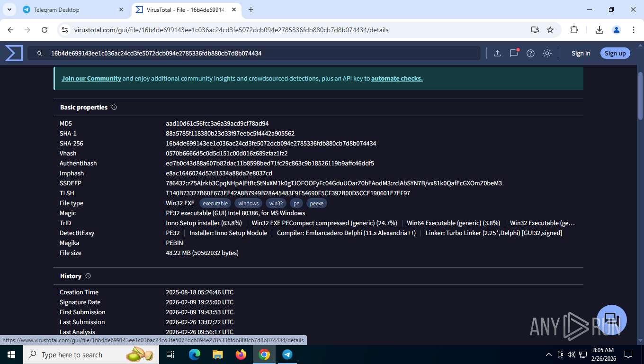Click the TLSH value
The image size is (644, 364).
[x=288, y=193]
